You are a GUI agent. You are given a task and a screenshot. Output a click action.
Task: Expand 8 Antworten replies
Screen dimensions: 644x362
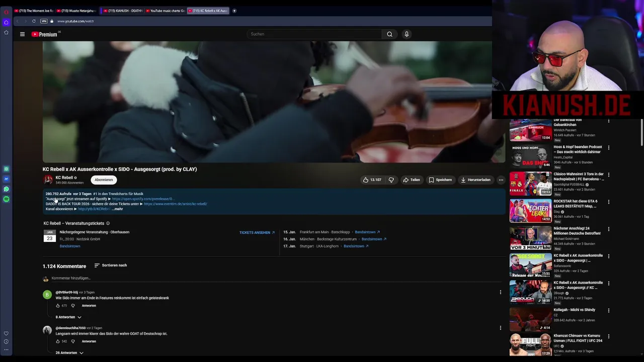[68, 317]
